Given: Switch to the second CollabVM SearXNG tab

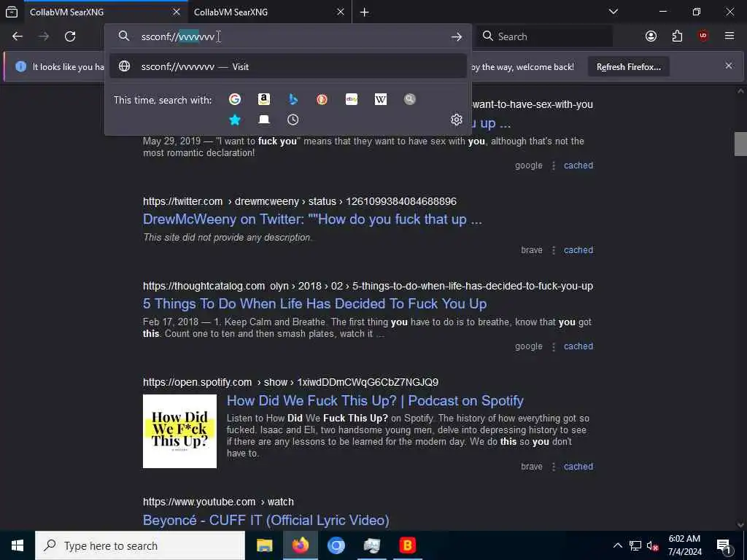Looking at the screenshot, I should tap(270, 12).
